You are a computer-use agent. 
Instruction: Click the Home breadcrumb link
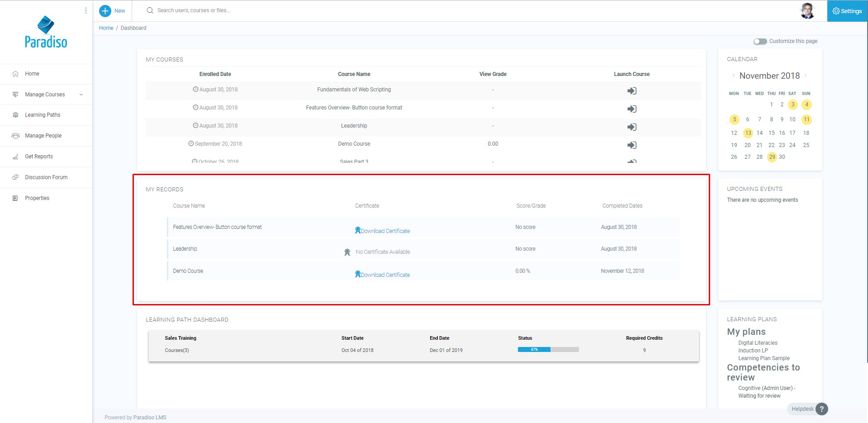point(106,28)
